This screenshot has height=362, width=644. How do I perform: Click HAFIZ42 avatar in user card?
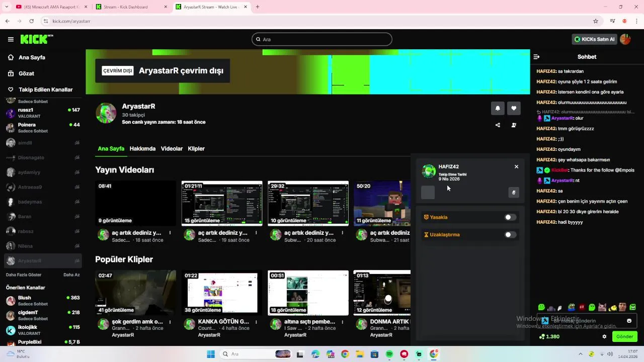click(x=429, y=171)
